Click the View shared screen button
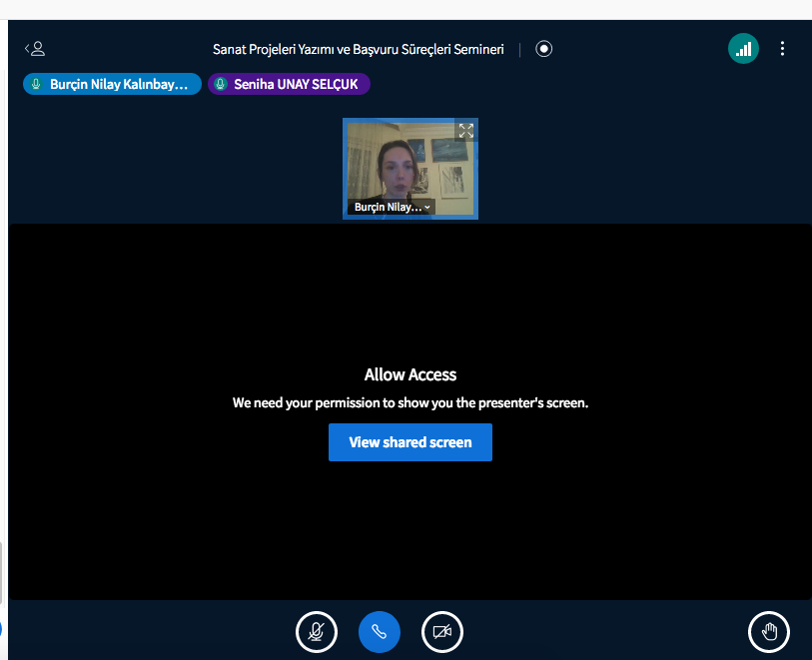The width and height of the screenshot is (812, 660). [x=409, y=442]
